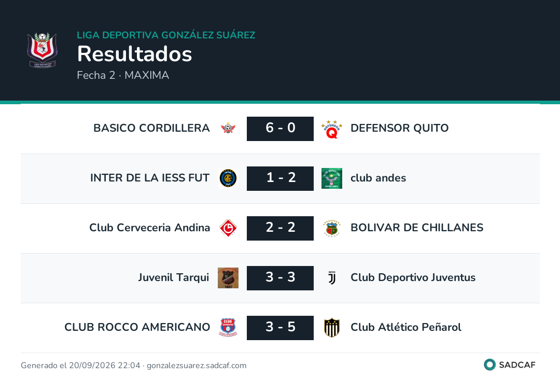Select the green club andes crest
Screen dimensions: 560x392
pos(332,178)
